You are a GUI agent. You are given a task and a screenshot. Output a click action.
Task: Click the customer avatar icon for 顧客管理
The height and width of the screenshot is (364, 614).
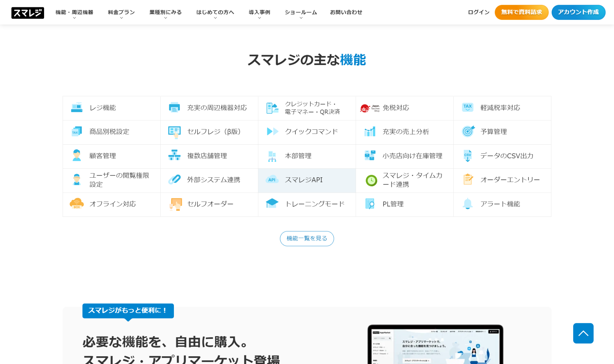tap(77, 155)
